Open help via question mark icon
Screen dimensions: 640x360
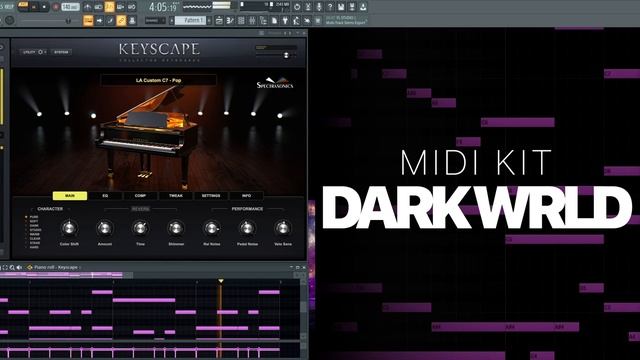(330, 7)
